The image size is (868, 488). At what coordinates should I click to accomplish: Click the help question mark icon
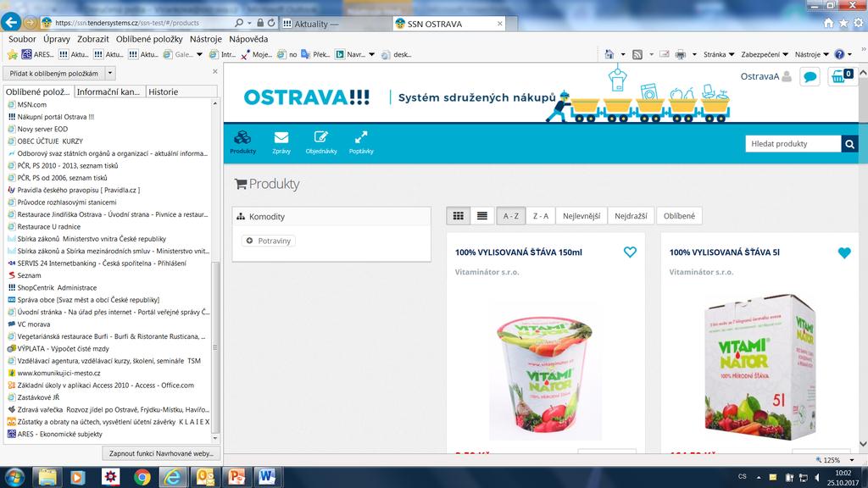coord(839,54)
